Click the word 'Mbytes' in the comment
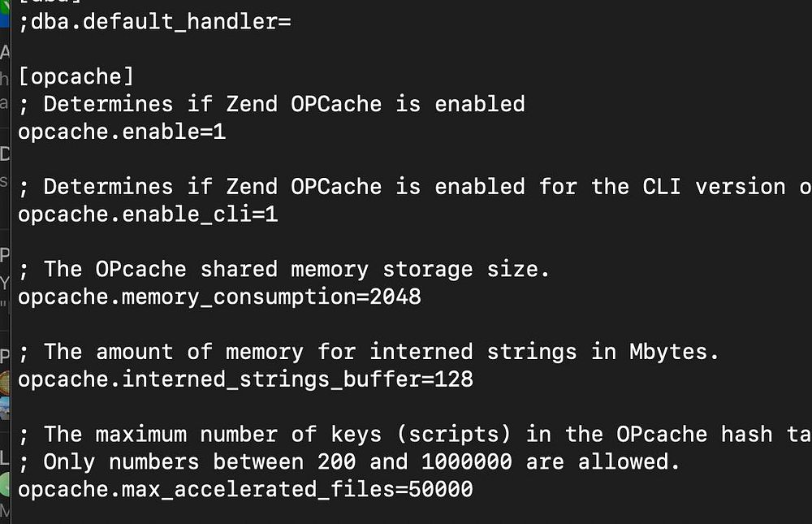 tap(668, 352)
